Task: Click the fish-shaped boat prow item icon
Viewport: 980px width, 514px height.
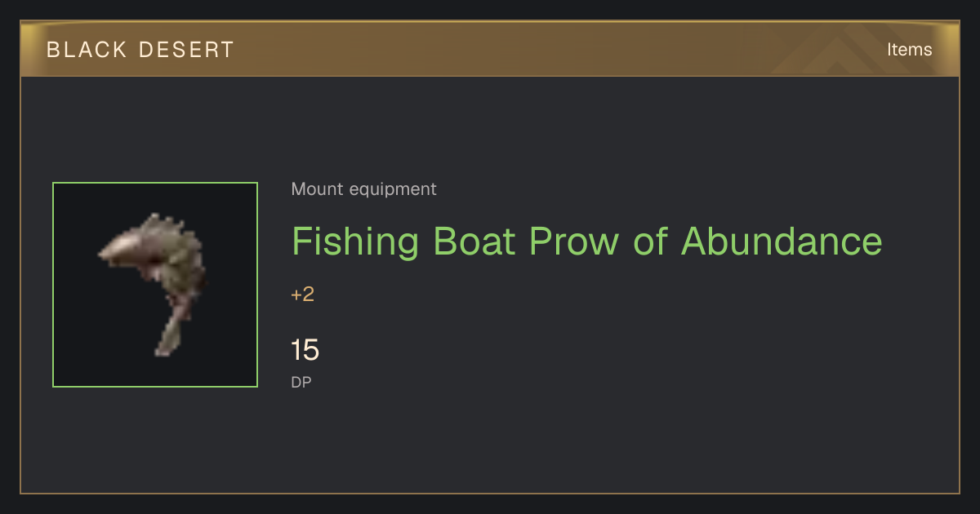Action: click(155, 285)
